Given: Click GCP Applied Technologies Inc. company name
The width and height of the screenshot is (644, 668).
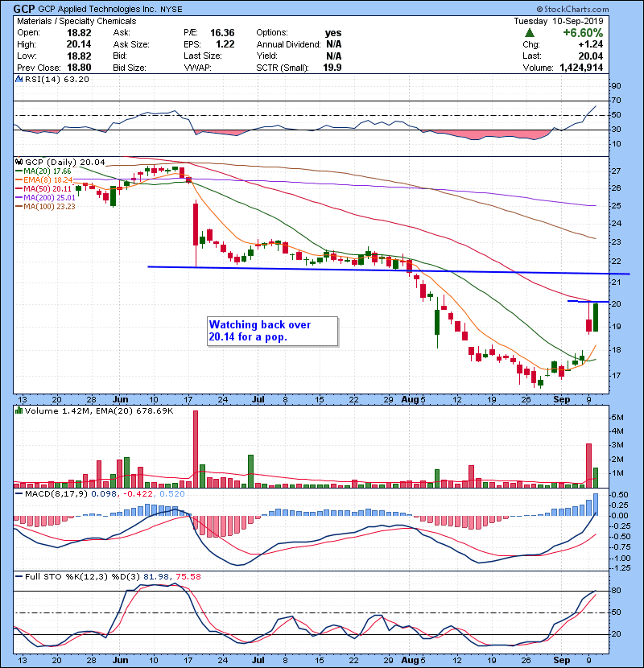Looking at the screenshot, I should pyautogui.click(x=97, y=9).
